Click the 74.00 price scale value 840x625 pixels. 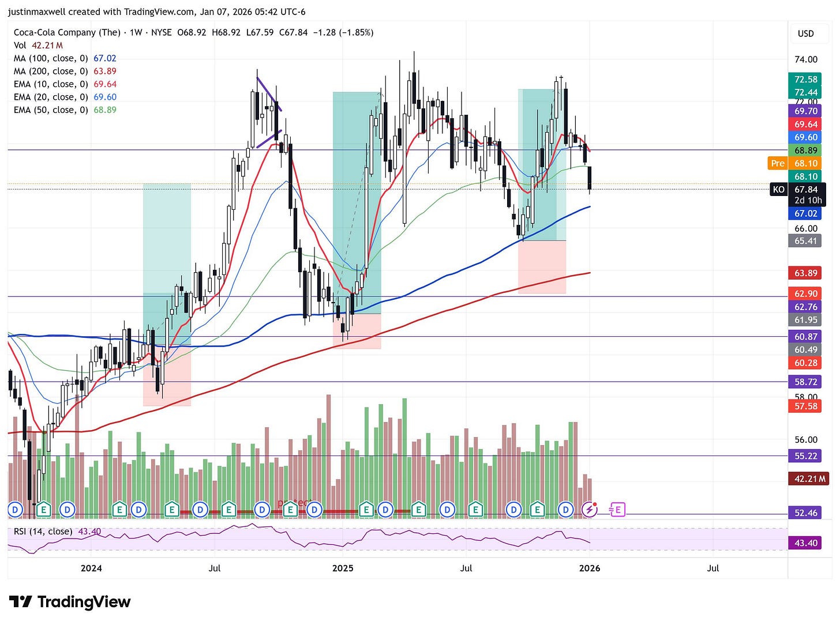(x=806, y=59)
